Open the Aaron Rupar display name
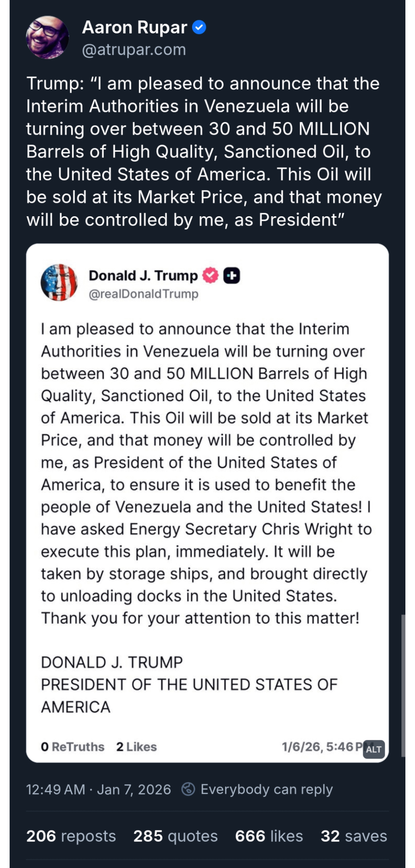Image resolution: width=415 pixels, height=868 pixels. click(134, 28)
